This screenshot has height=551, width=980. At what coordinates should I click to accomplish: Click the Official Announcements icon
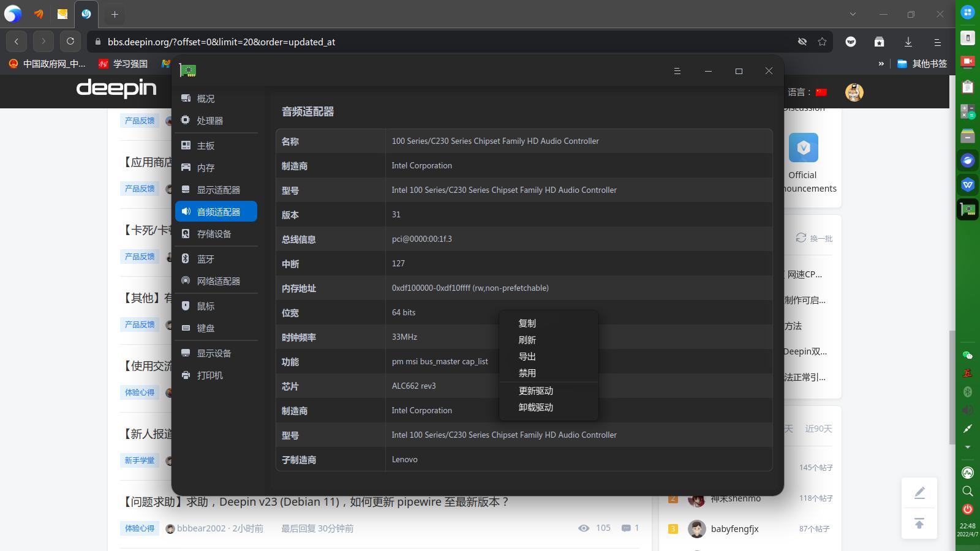pyautogui.click(x=803, y=148)
